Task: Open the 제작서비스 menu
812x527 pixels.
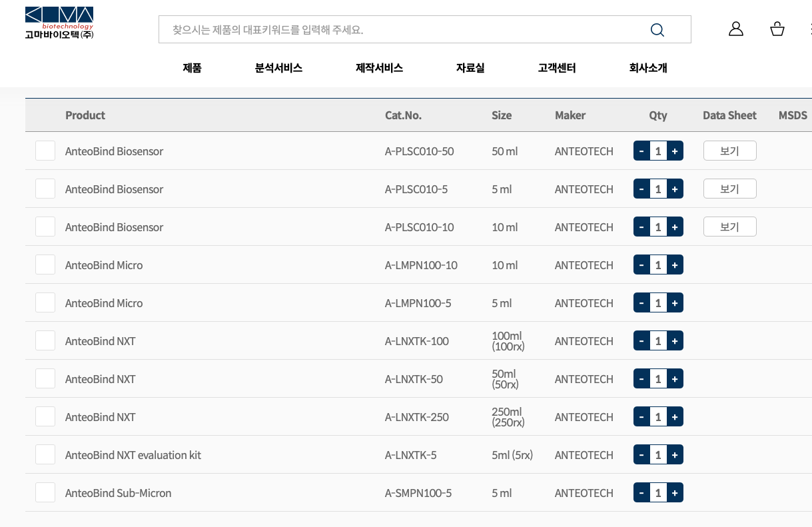Action: (379, 67)
